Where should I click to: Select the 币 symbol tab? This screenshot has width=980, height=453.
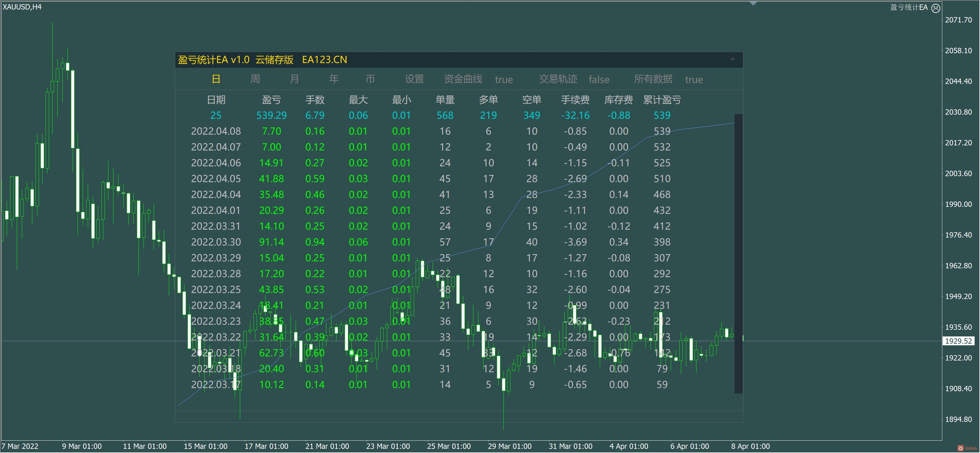370,79
